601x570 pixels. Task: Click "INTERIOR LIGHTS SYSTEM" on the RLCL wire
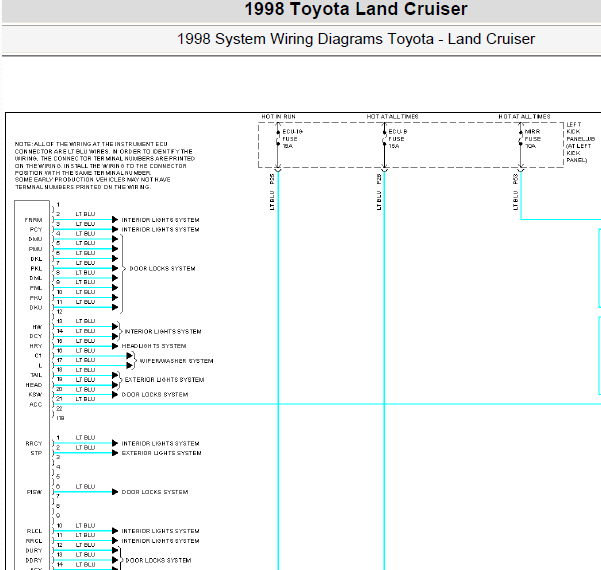160,531
